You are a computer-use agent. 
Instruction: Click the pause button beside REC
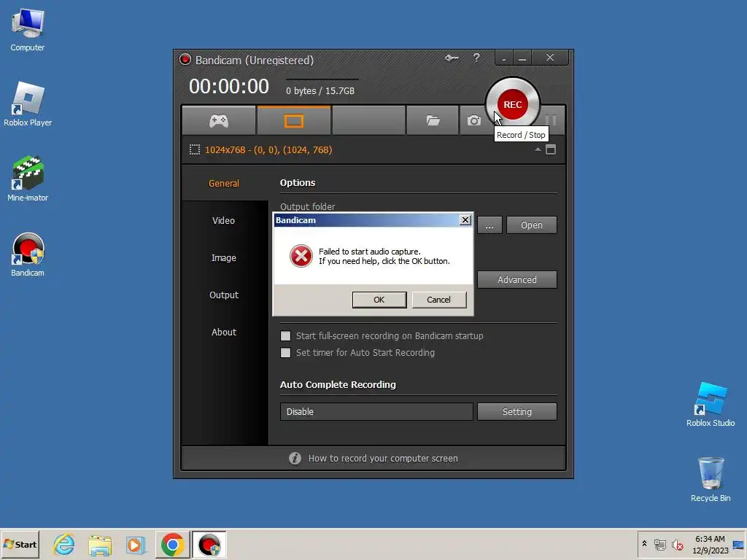click(551, 120)
